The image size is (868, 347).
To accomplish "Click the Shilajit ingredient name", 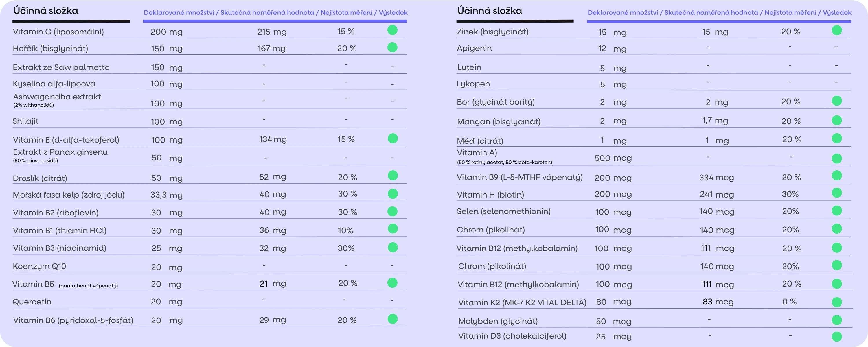I will tap(26, 121).
